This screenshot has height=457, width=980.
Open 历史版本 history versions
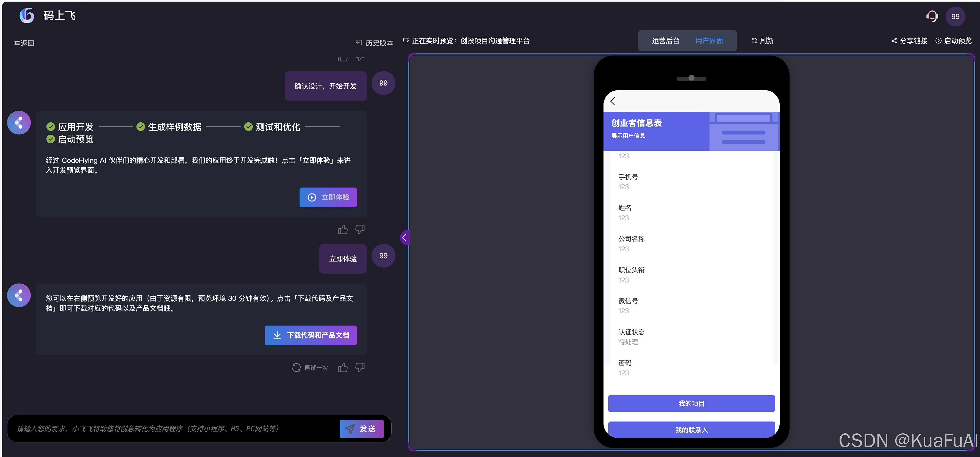374,43
